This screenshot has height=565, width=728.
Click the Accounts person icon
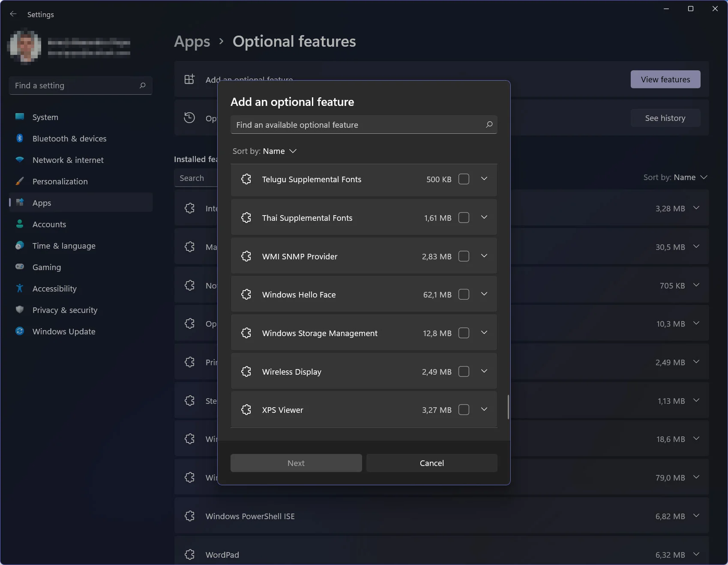20,224
